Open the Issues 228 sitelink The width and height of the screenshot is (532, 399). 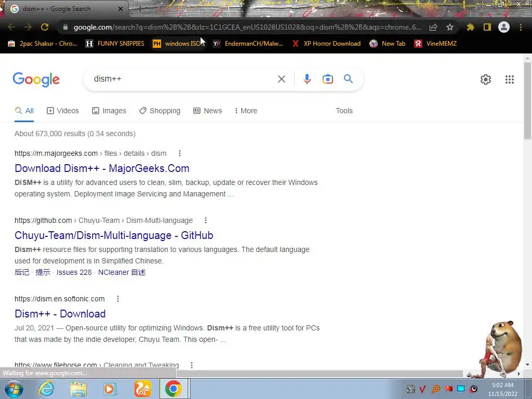(x=74, y=272)
